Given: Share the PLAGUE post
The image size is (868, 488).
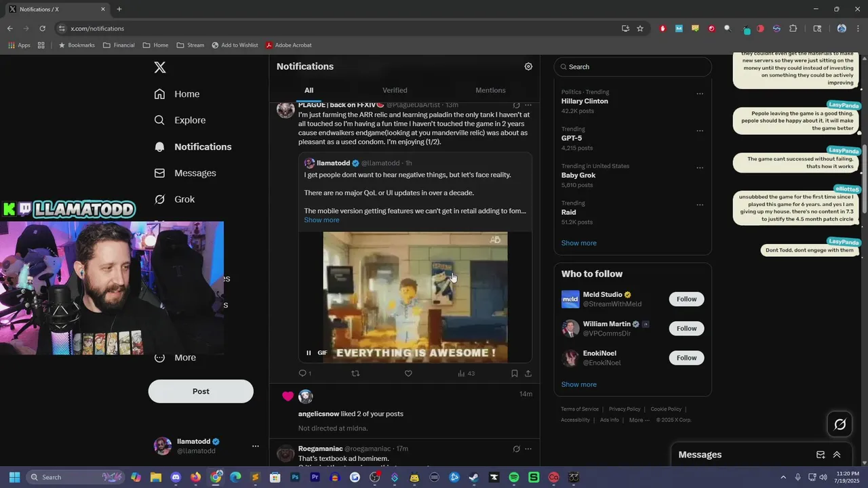Looking at the screenshot, I should click(x=528, y=373).
